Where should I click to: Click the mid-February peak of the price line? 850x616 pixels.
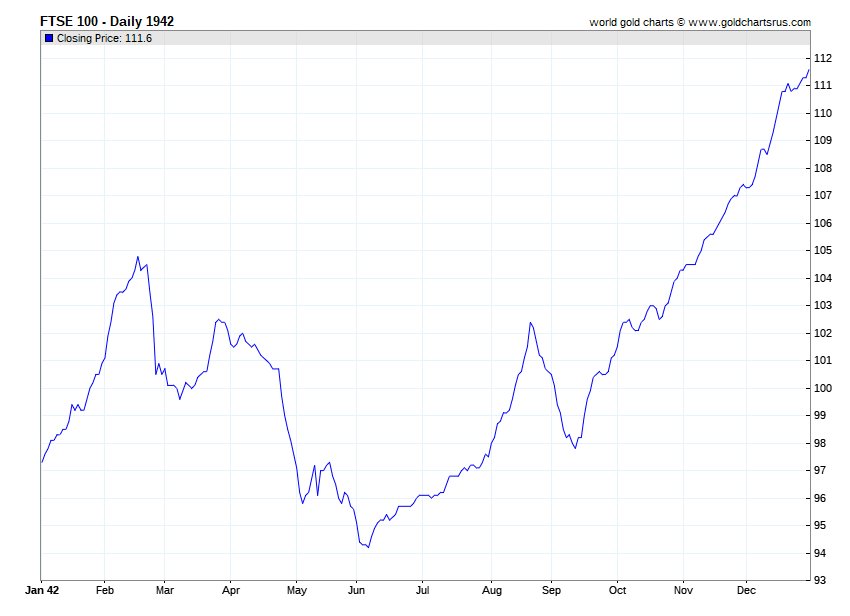click(138, 257)
